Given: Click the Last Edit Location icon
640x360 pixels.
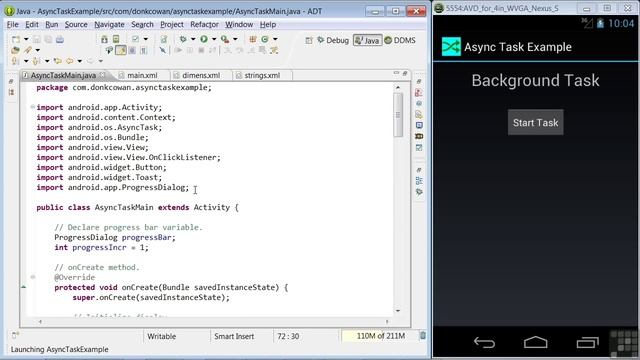Looking at the screenshot, I should 58,61.
